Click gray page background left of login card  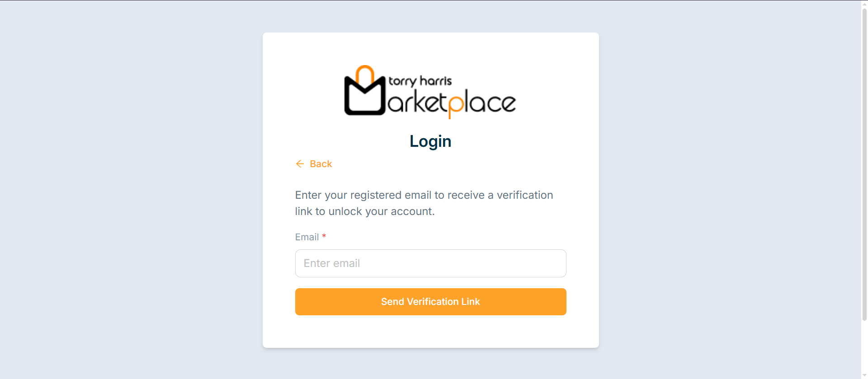[131, 190]
